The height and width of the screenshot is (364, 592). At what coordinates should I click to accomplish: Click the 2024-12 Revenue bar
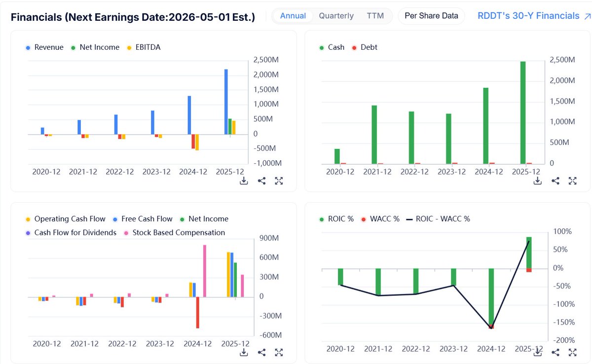189,115
